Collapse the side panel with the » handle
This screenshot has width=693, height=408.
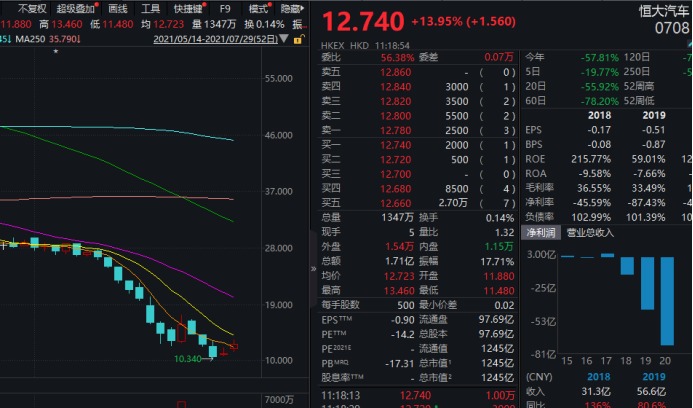click(313, 268)
